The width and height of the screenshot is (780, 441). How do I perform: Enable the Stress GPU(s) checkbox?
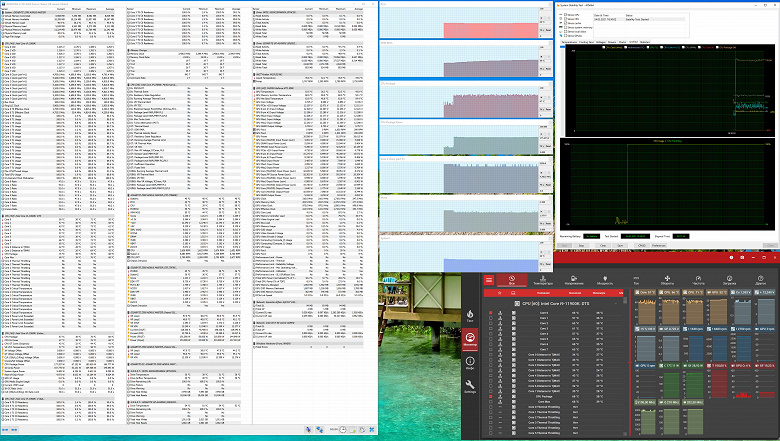pyautogui.click(x=565, y=37)
